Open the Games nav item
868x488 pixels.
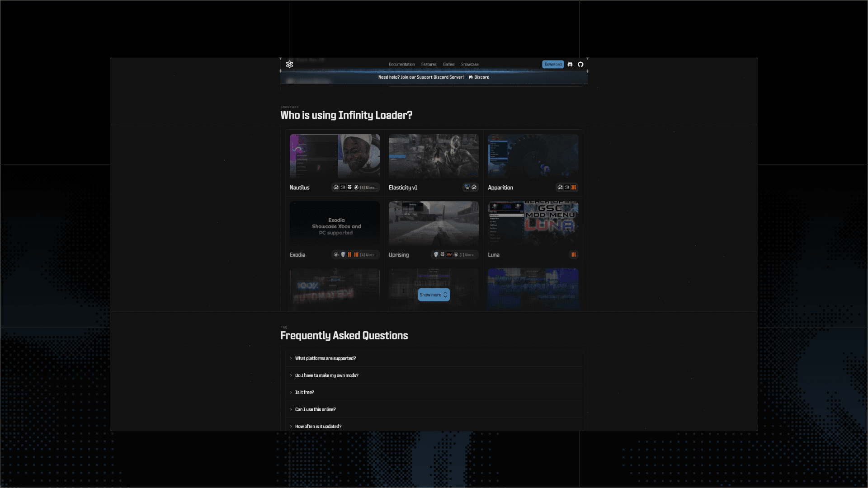tap(448, 65)
